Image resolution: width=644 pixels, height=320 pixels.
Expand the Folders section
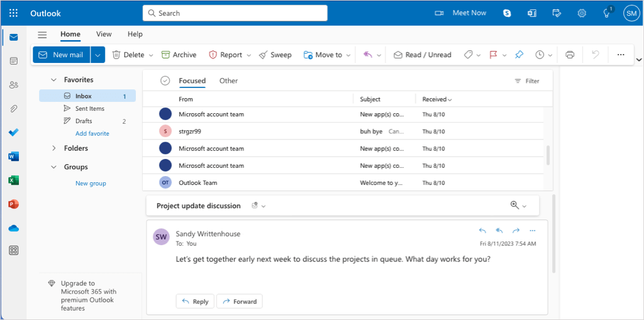coord(53,148)
